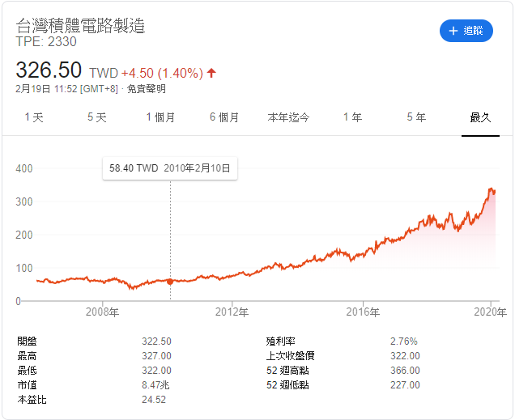This screenshot has height=420, width=515.
Task: Click the 2012年 axis label
Action: pos(232,312)
